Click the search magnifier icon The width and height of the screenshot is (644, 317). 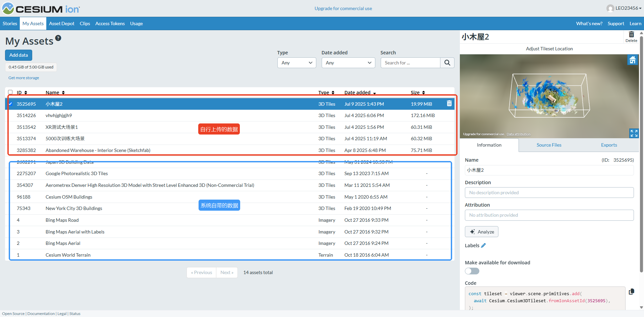pos(447,63)
